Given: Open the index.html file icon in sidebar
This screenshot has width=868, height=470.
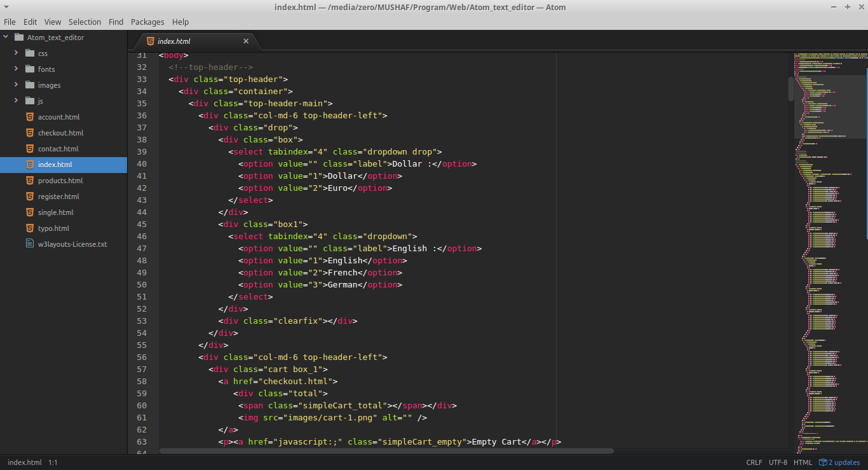Looking at the screenshot, I should [29, 164].
